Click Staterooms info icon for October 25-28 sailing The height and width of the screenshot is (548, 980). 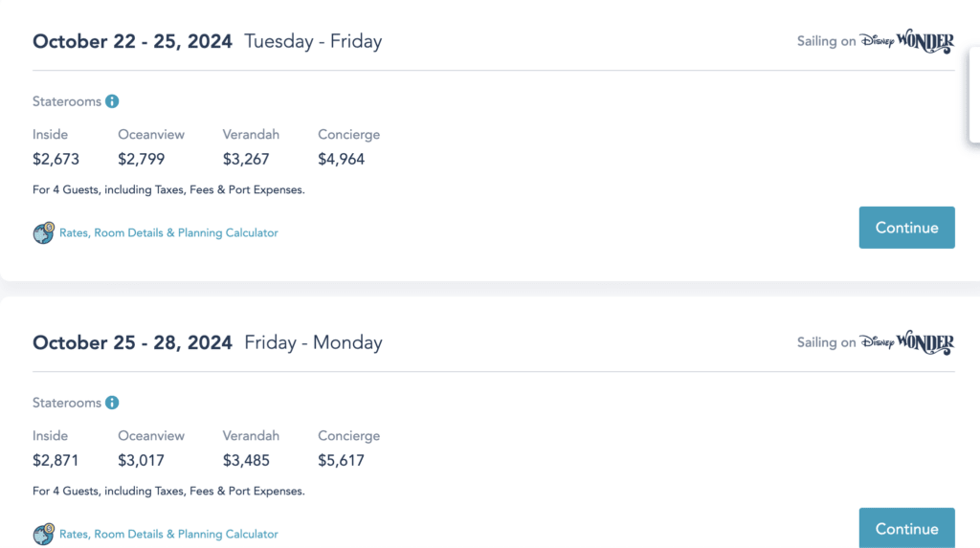(112, 403)
